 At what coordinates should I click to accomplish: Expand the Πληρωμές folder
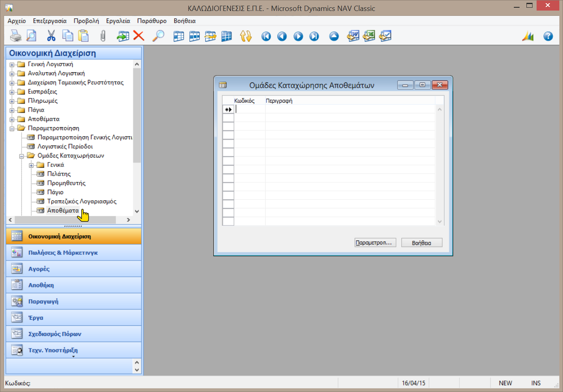point(12,101)
